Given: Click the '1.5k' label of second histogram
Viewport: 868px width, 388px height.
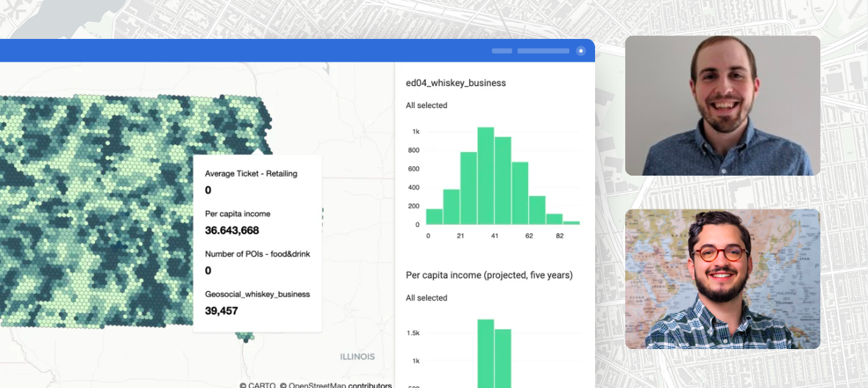Looking at the screenshot, I should point(413,334).
